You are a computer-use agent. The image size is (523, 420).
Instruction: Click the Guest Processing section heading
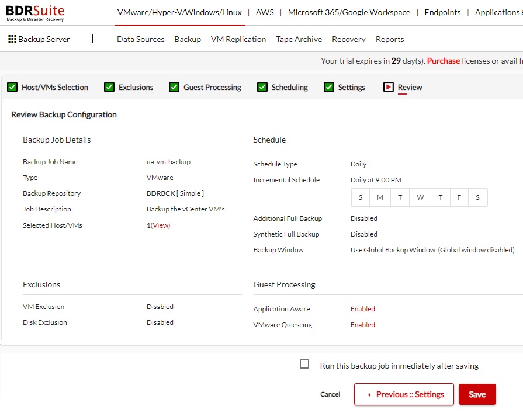(x=284, y=284)
